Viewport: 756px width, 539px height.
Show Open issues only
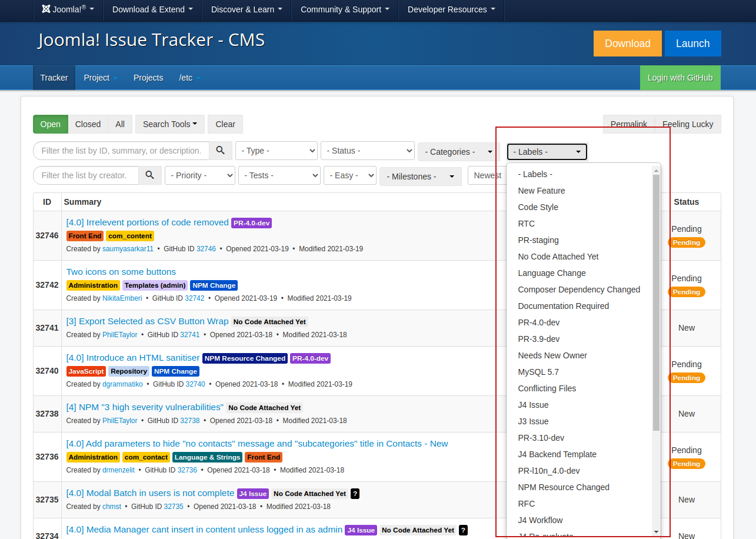(x=51, y=124)
